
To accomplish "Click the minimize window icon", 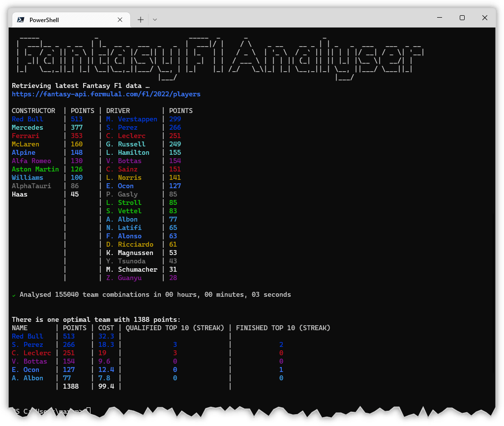I will coord(439,17).
